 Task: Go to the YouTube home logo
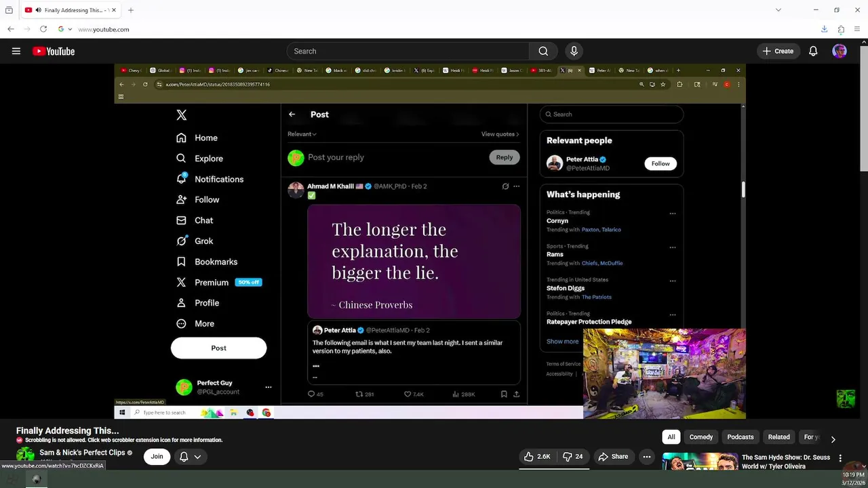click(x=54, y=52)
